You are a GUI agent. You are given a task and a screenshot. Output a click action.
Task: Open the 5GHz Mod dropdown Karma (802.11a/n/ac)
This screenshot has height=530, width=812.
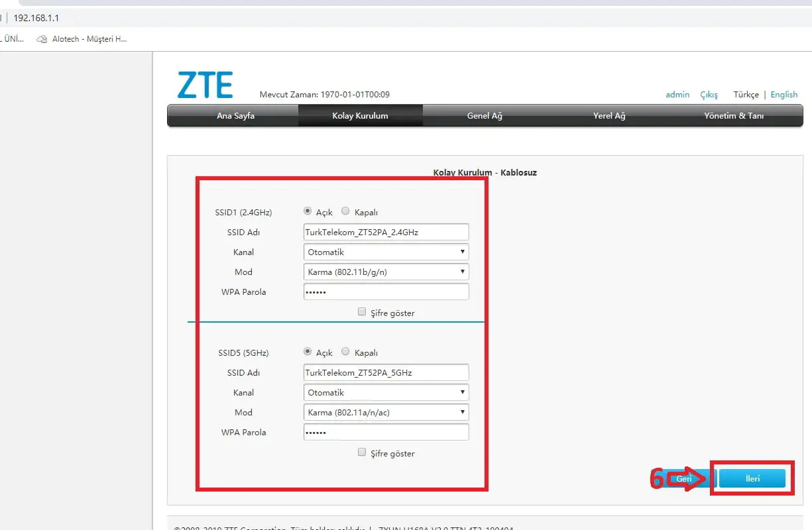point(386,412)
